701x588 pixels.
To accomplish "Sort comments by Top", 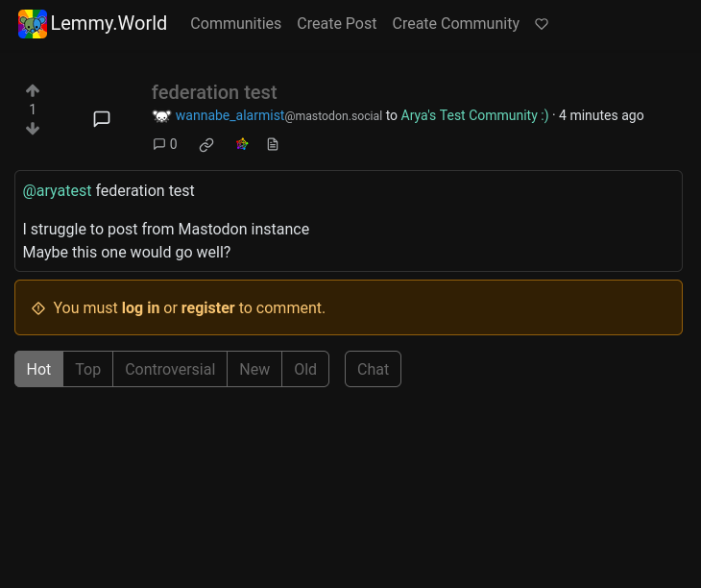I will [88, 369].
